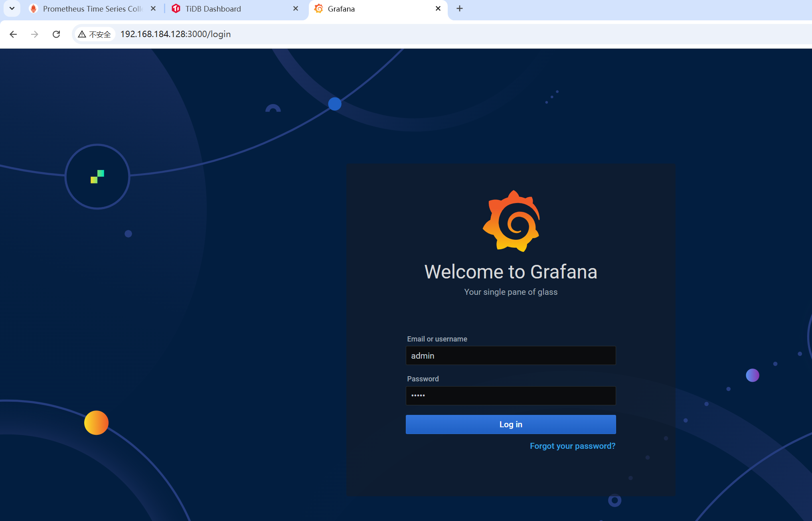This screenshot has width=812, height=521.
Task: Click the browser forward arrow
Action: [x=35, y=34]
